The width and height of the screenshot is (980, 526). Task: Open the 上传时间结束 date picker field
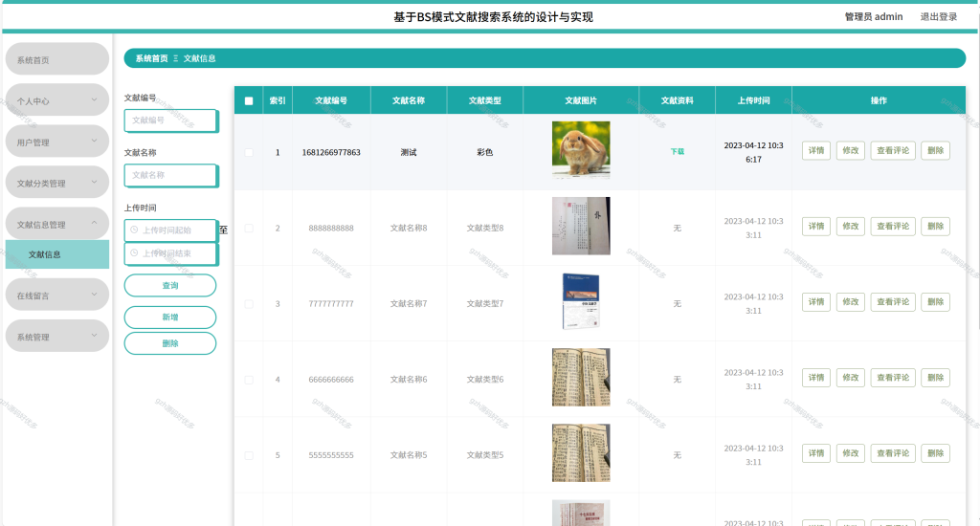[x=171, y=253]
